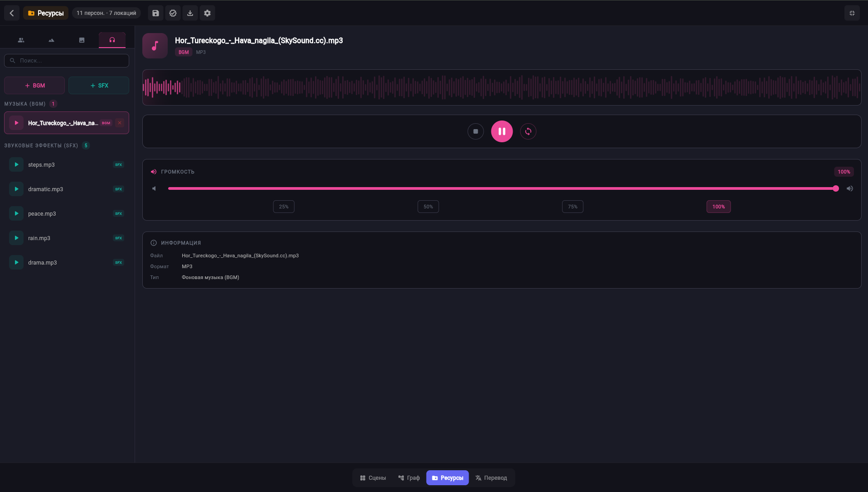Remove the Hor_Tureckogo track with the X
The width and height of the screenshot is (868, 492).
pyautogui.click(x=120, y=123)
